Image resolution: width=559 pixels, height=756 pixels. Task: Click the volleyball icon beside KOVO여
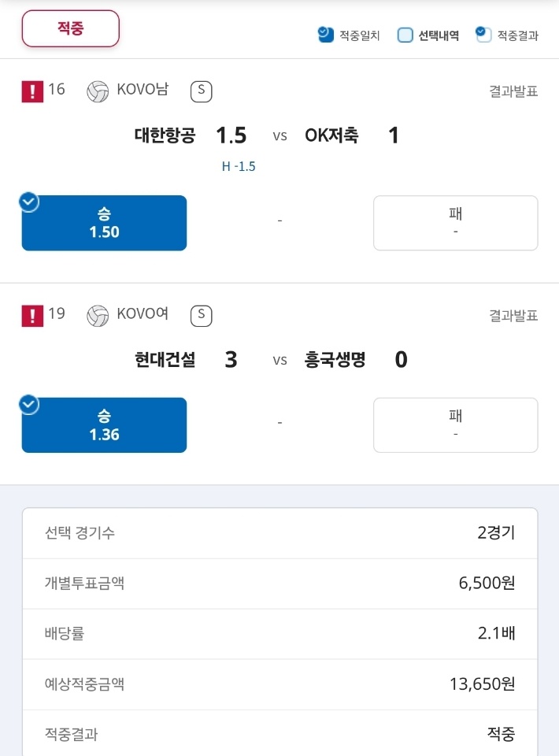pos(98,316)
